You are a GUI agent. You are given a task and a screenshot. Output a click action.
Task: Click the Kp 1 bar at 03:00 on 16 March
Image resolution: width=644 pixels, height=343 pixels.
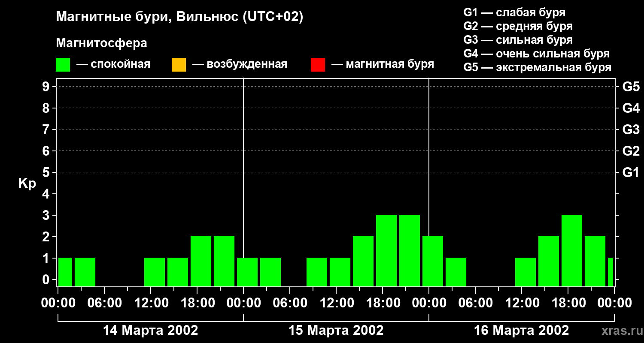456,272
